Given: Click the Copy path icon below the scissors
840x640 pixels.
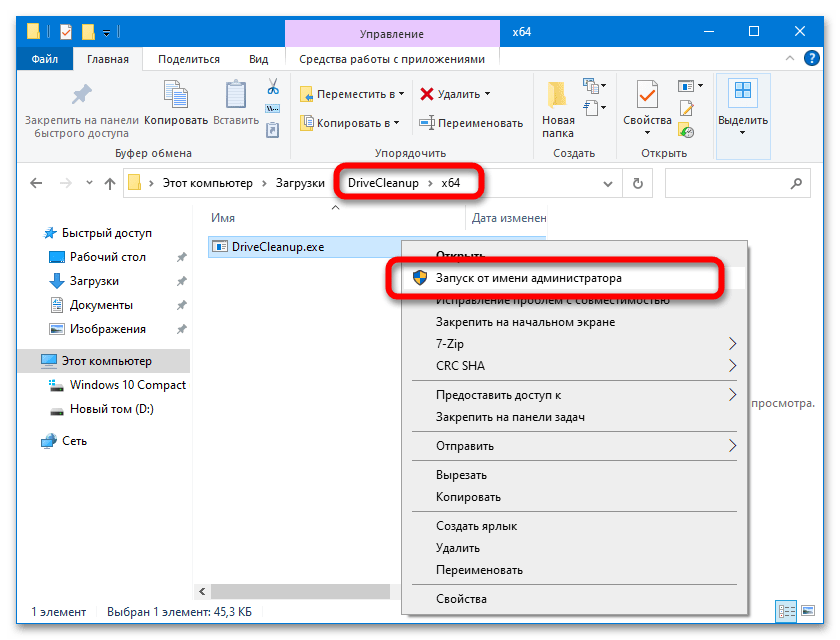Looking at the screenshot, I should 273,109.
